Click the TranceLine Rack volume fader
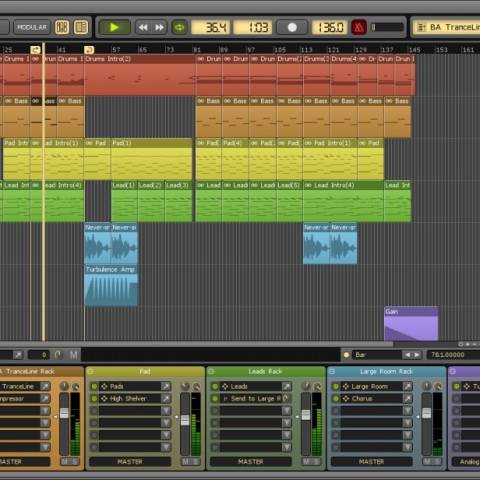The height and width of the screenshot is (480, 480). (x=64, y=413)
